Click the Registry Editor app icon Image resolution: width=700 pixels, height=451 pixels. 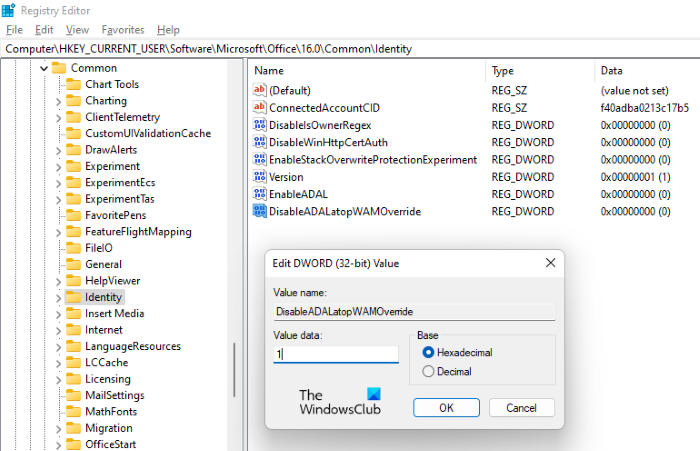click(x=8, y=10)
